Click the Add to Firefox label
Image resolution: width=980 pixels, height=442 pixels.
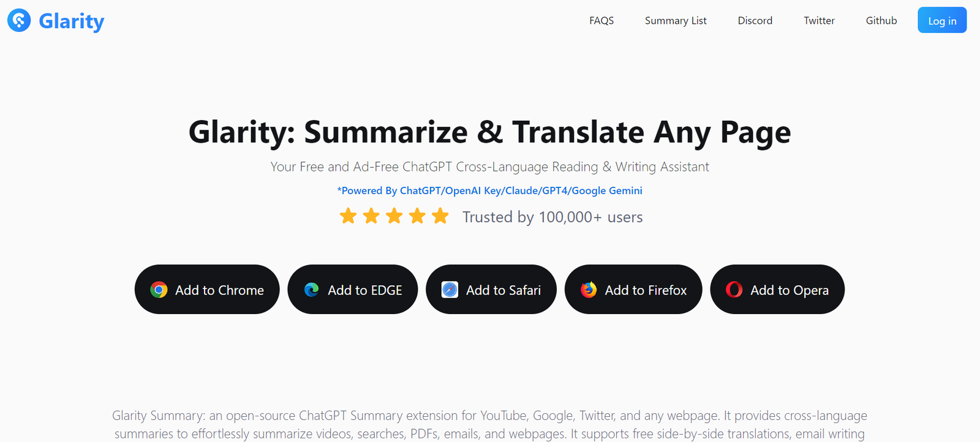(646, 290)
